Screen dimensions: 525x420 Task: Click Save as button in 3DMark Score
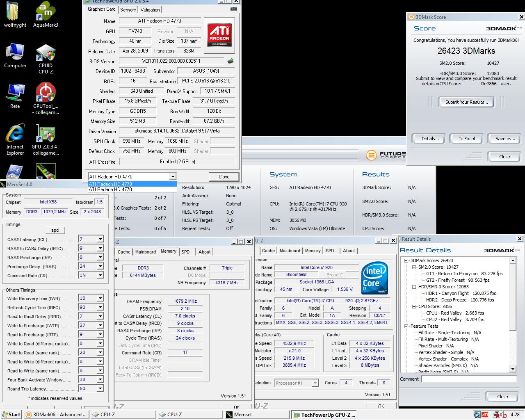coord(505,139)
